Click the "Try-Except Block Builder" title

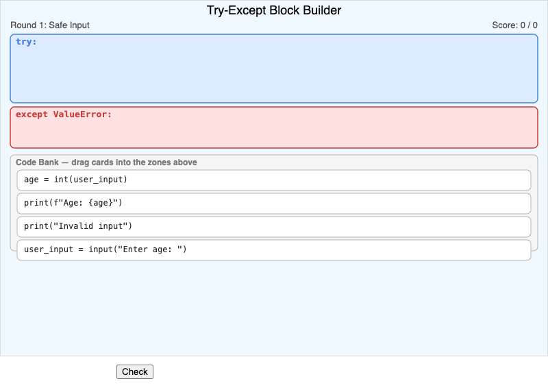[274, 10]
